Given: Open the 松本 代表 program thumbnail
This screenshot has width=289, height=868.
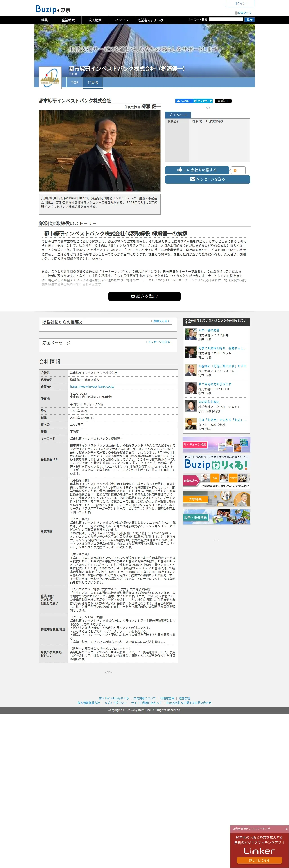Looking at the screenshot, I should [x=191, y=388].
